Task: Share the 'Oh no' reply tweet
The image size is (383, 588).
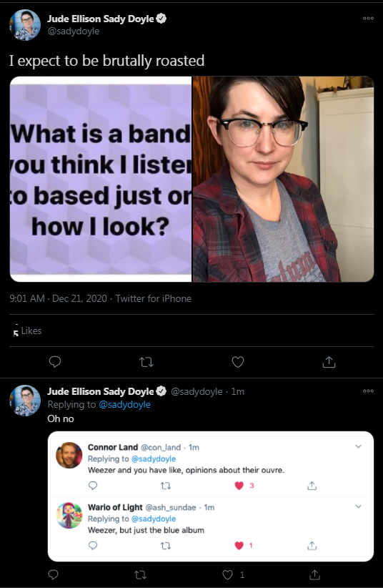Action: (x=314, y=574)
